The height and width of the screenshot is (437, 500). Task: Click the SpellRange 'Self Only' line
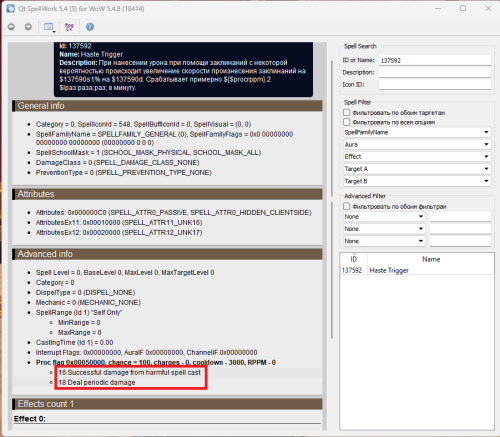(79, 312)
